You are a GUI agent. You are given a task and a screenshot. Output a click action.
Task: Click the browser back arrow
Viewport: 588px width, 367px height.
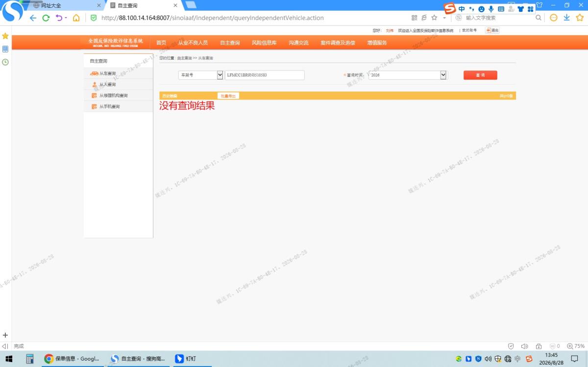click(33, 18)
